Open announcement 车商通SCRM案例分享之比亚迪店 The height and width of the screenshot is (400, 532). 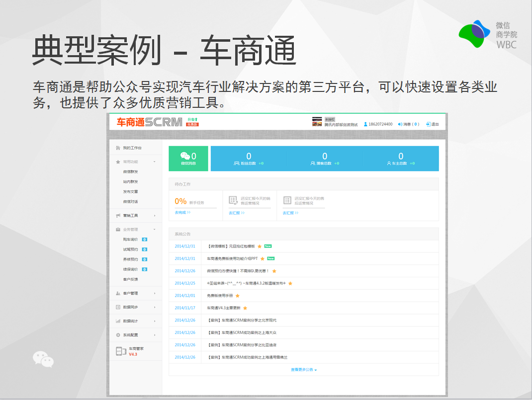coord(242,345)
